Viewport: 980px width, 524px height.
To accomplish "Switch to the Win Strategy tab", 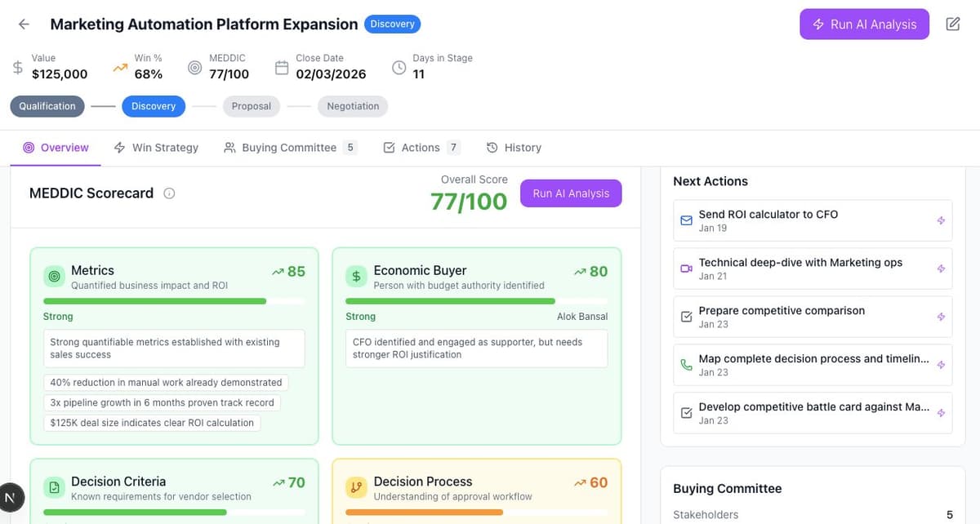I will point(164,147).
